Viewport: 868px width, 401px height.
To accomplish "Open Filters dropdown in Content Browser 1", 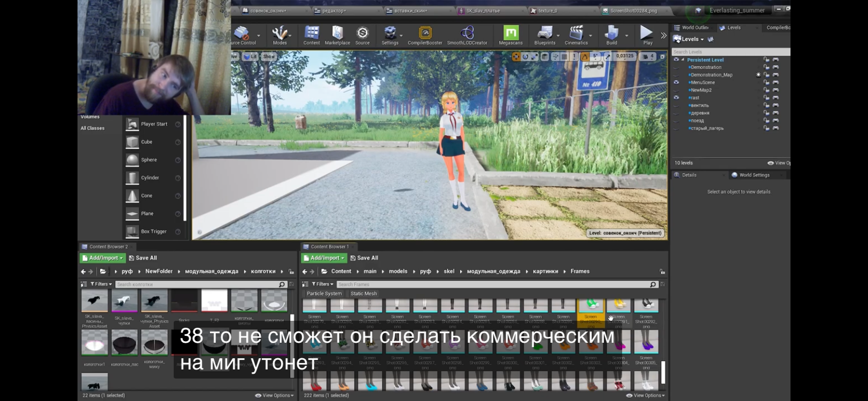I will tap(322, 284).
